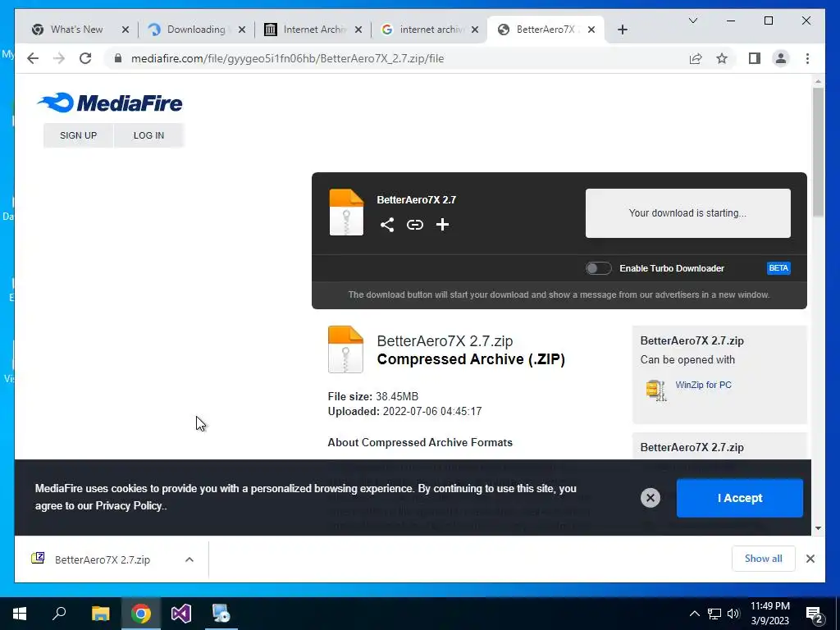Viewport: 840px width, 630px height.
Task: Click the WinZip icon in the sidebar
Action: [655, 390]
